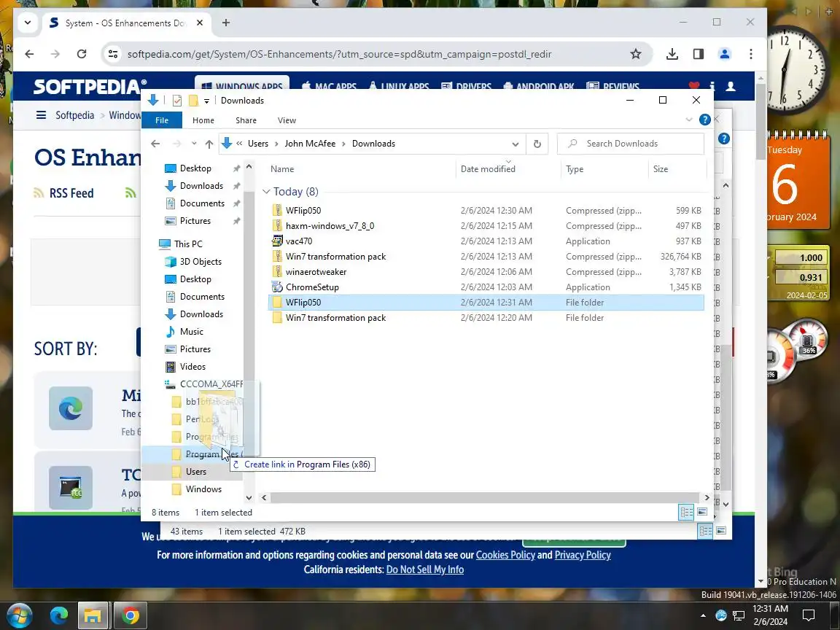Viewport: 840px width, 630px height.
Task: Open the File menu in Explorer
Action: coord(162,120)
